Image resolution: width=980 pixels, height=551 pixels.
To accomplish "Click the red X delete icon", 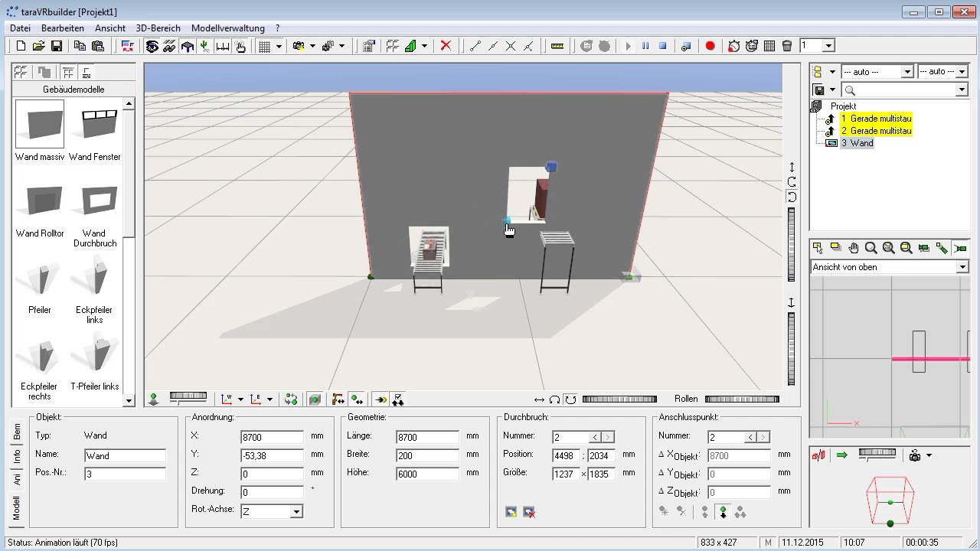I will 446,46.
